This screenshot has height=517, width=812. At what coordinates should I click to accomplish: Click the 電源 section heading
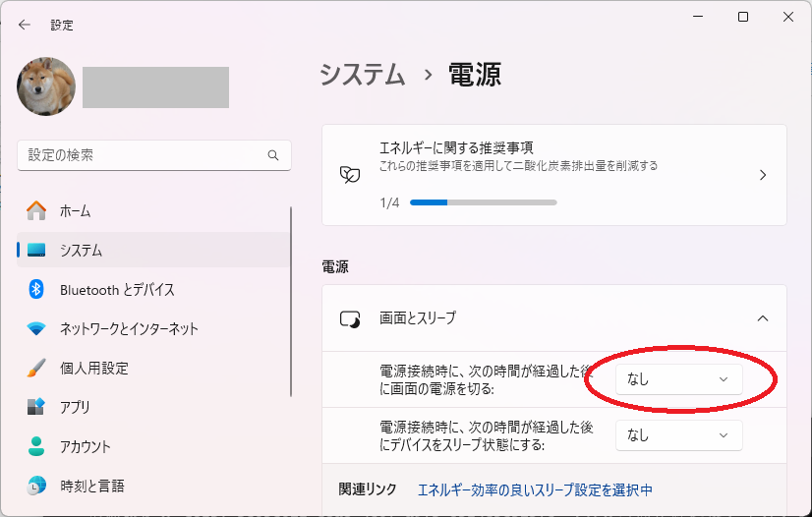[x=335, y=266]
